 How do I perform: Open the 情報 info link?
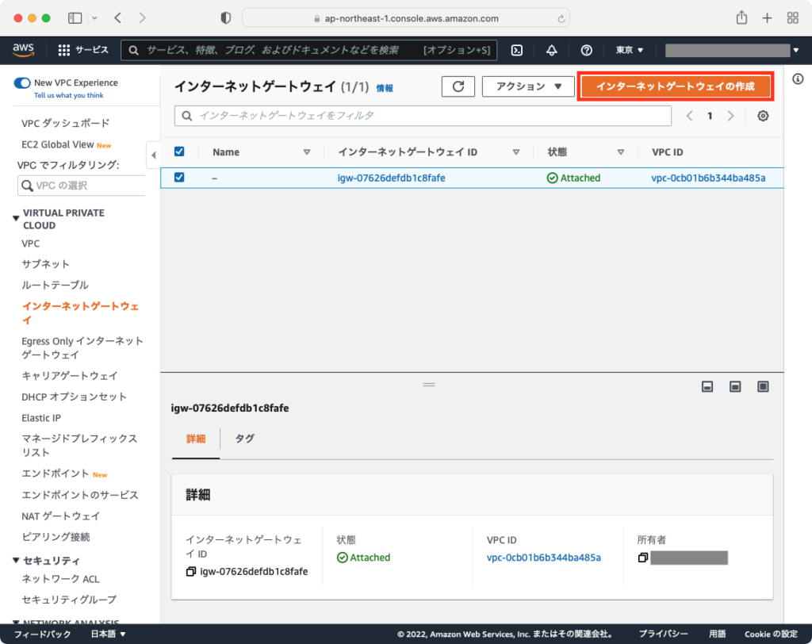point(385,88)
